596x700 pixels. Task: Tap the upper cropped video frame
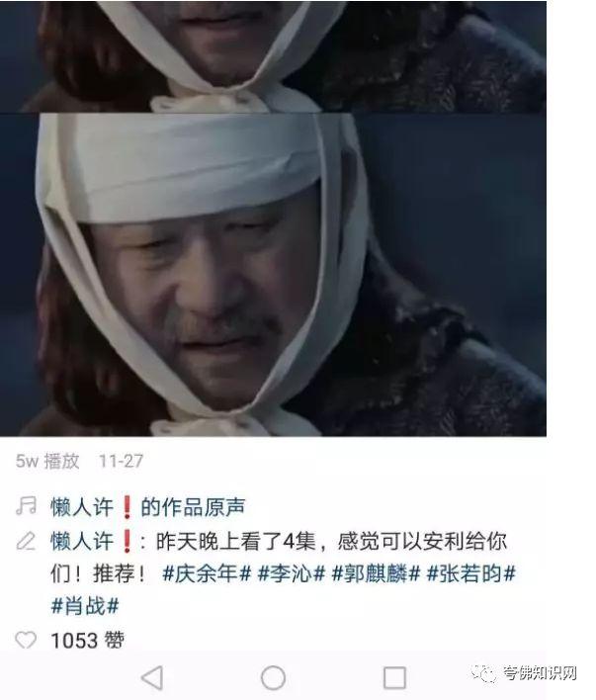click(273, 56)
